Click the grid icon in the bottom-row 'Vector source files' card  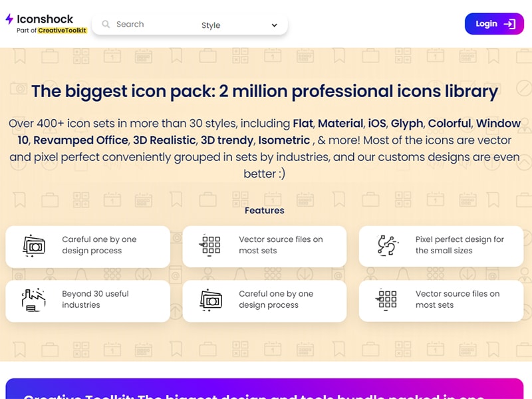coord(387,300)
